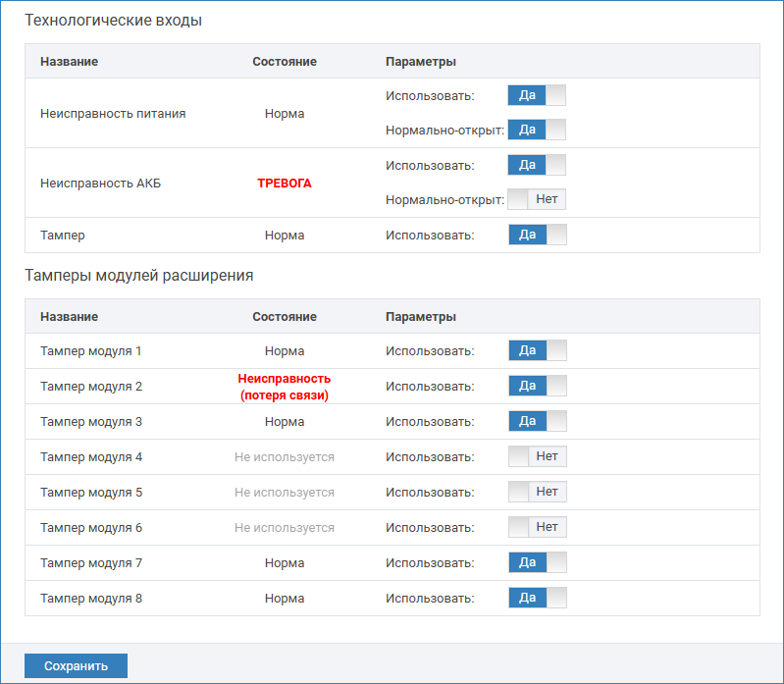784x684 pixels.
Task: Enable Использовать for Тампер модуля 5
Action: point(538,492)
